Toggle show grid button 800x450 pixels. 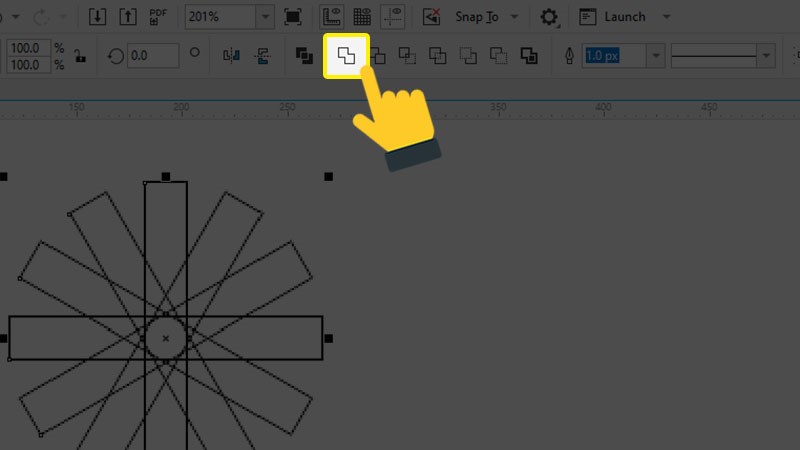click(362, 17)
